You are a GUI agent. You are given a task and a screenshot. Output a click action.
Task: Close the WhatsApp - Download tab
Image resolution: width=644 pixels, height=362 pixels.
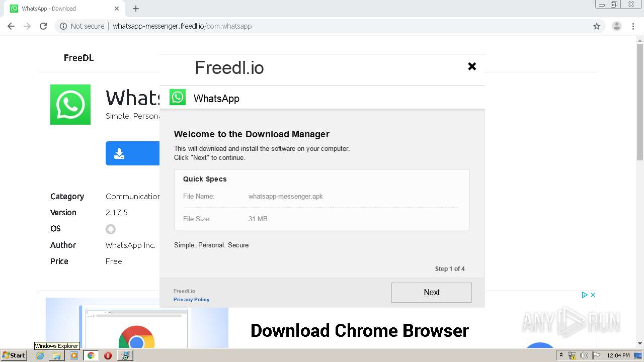(x=117, y=9)
